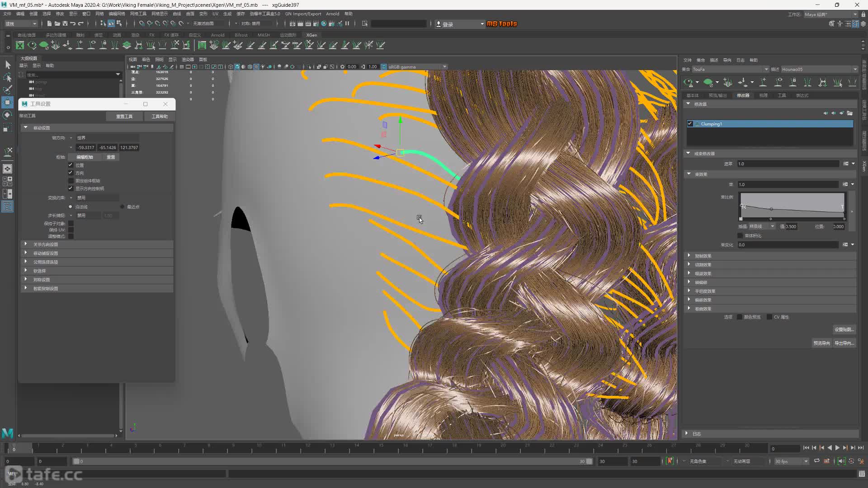Open the MASH shelf tab
Image resolution: width=868 pixels, height=488 pixels.
[264, 35]
